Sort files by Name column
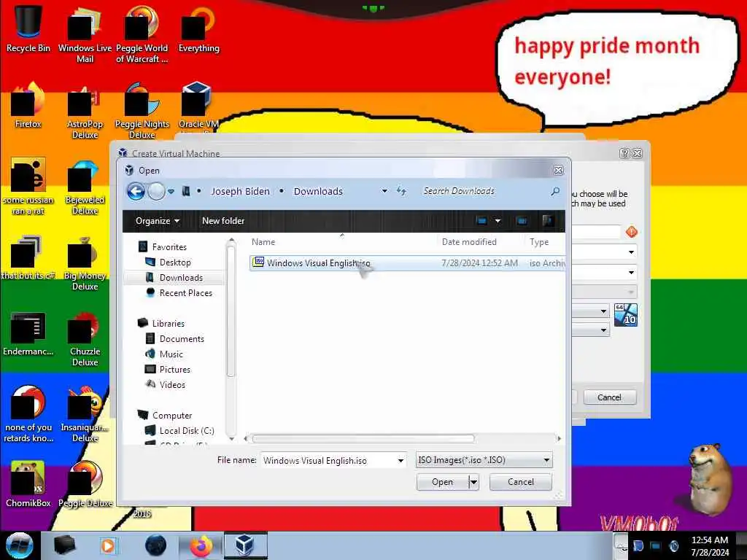 coord(342,242)
